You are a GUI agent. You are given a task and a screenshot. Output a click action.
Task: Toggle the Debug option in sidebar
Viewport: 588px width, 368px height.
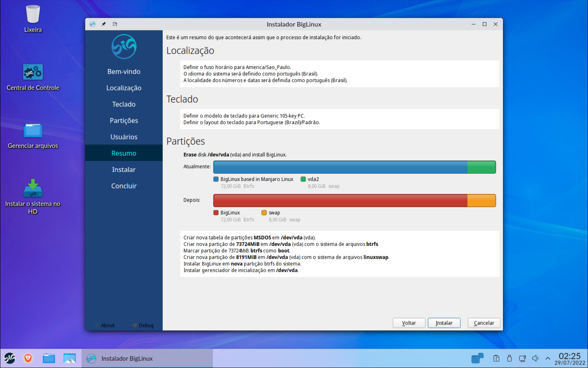click(143, 325)
